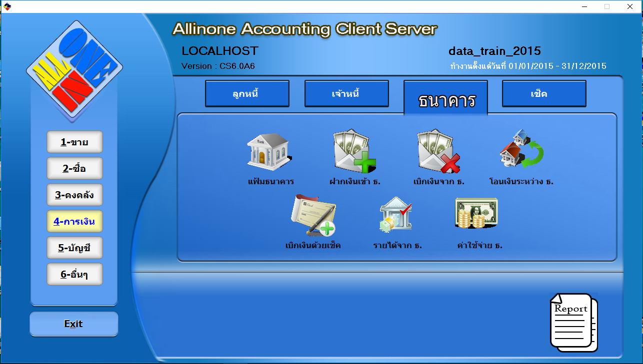Minimize the application window

coord(583,6)
